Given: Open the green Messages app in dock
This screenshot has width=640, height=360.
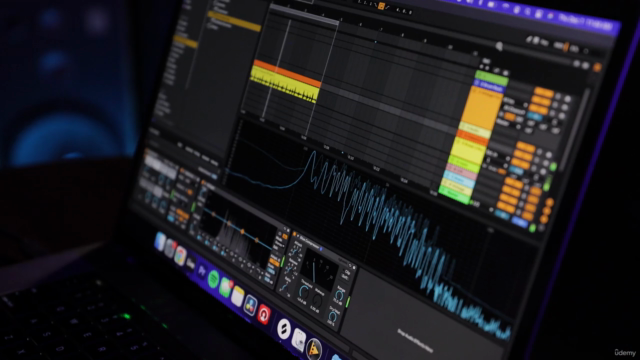Looking at the screenshot, I should click(225, 287).
